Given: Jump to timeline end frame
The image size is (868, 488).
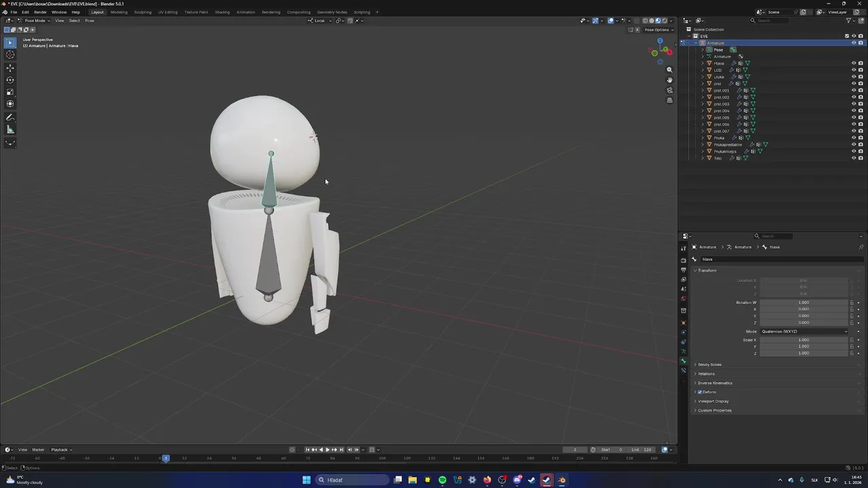Looking at the screenshot, I should pos(341,449).
